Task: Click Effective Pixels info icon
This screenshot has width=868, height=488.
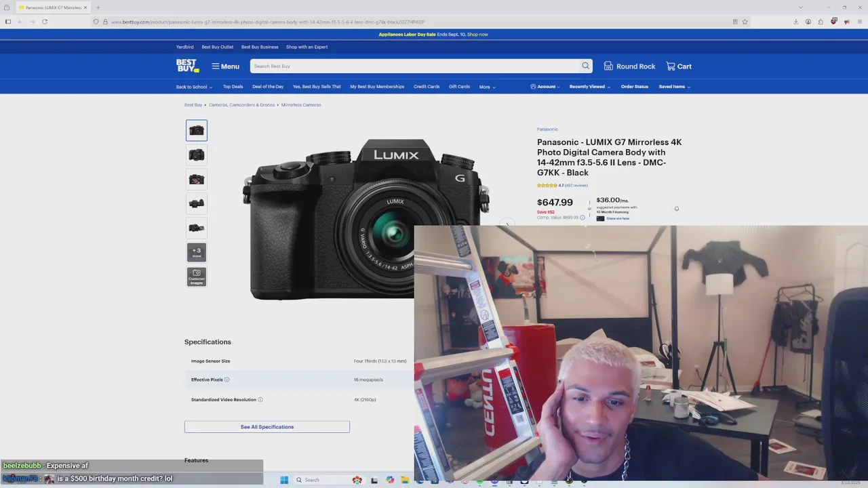Action: coord(226,380)
